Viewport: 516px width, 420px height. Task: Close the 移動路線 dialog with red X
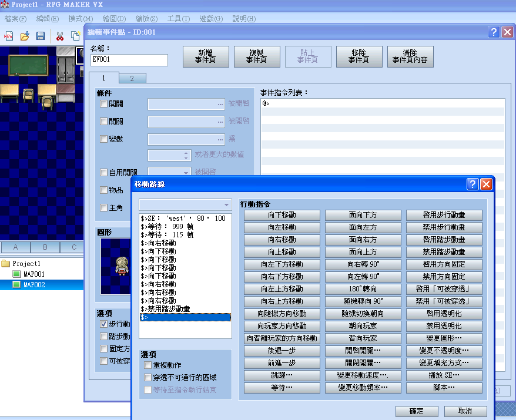(486, 184)
